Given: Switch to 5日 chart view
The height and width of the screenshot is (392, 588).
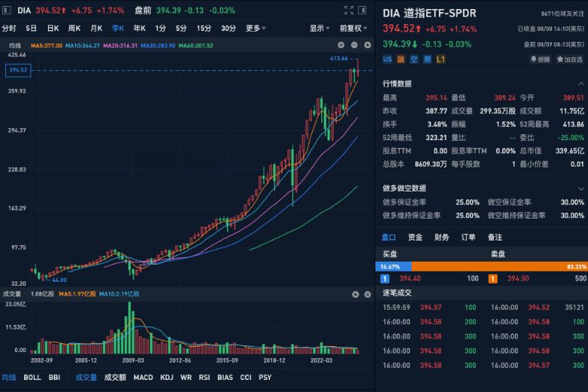Looking at the screenshot, I should click(x=31, y=28).
